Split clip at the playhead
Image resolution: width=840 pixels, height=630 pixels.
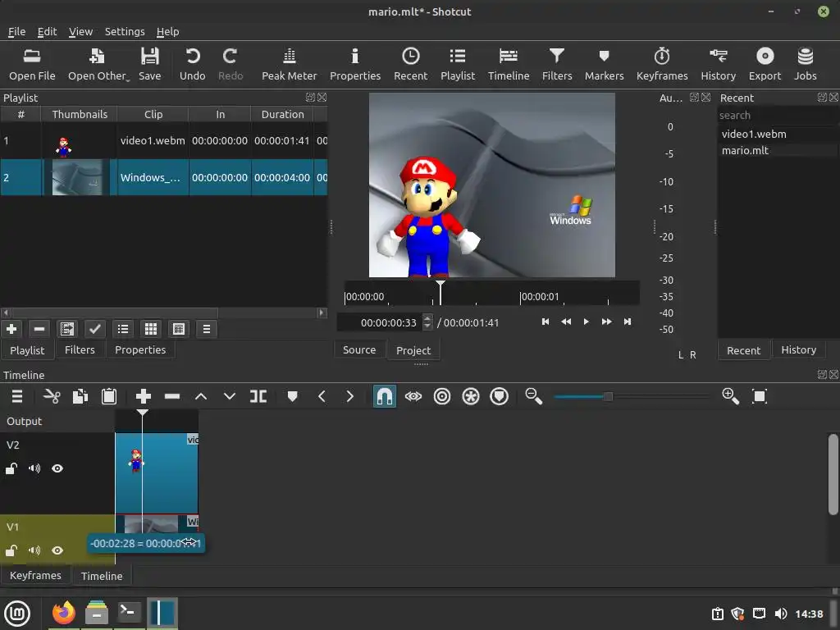coord(258,396)
